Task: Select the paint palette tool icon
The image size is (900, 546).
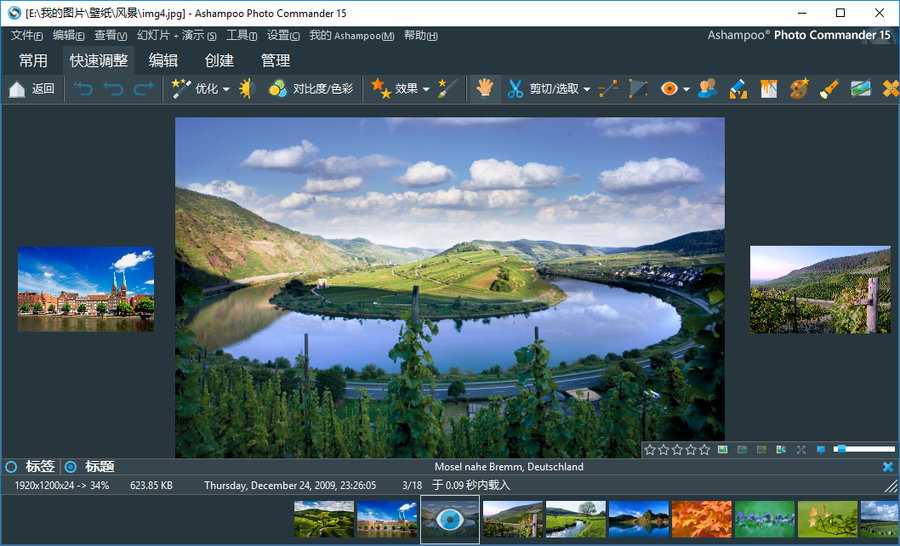Action: tap(799, 89)
